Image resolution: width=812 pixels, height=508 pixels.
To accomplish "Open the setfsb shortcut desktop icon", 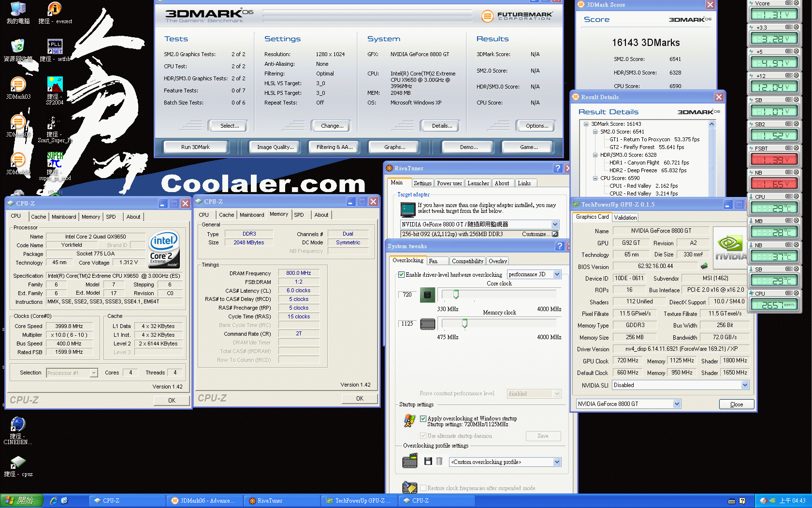I will pos(55,50).
